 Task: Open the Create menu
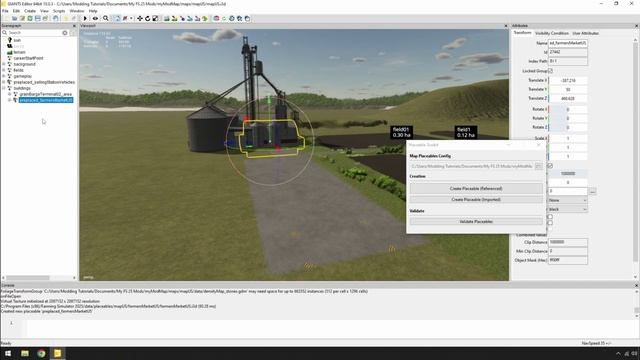30,11
